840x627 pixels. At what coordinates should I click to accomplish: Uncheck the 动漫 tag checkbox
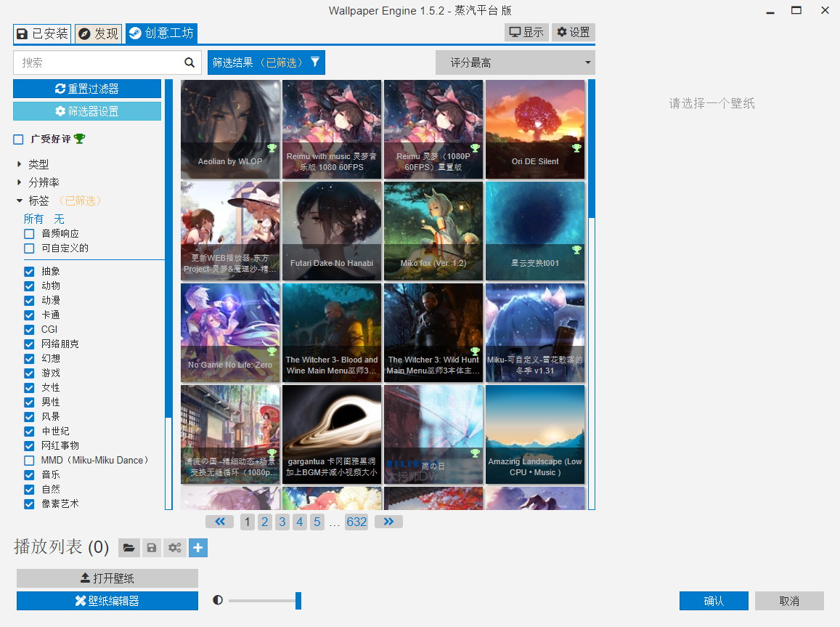click(29, 300)
